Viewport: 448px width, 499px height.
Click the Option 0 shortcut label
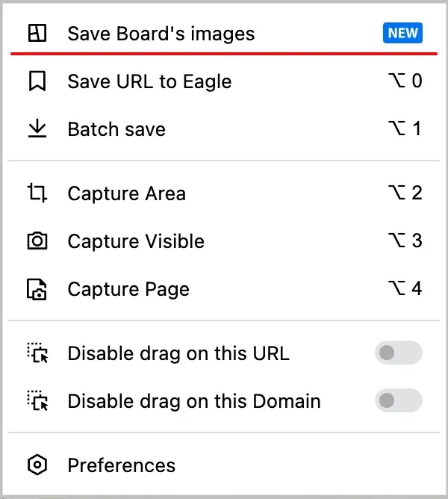coord(405,81)
